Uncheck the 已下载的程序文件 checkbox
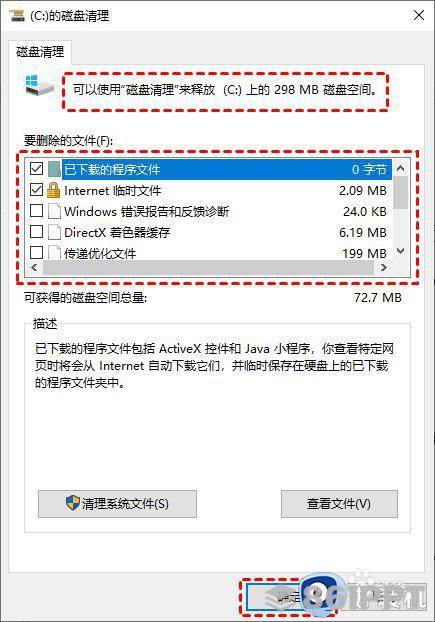 [x=36, y=169]
